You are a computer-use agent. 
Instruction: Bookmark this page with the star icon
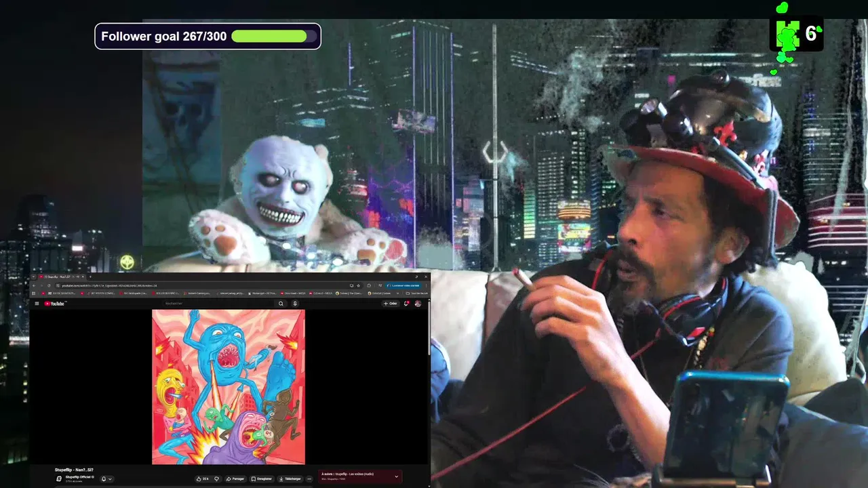pos(358,285)
